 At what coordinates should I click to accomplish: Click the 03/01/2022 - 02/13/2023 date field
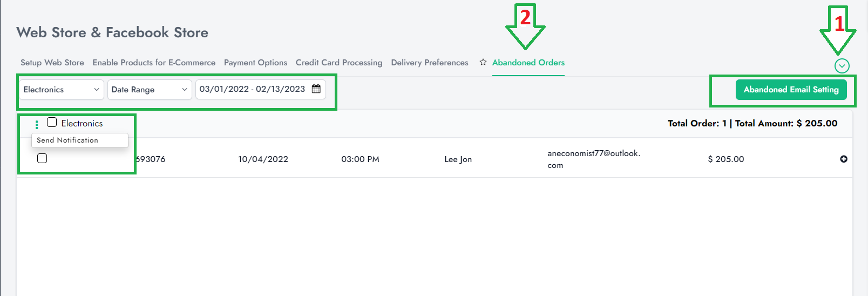click(252, 89)
